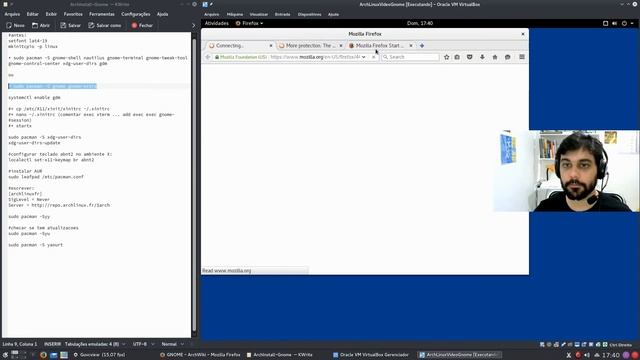This screenshot has height=360, width=640.
Task: Open the Normal highlighting mode dropdown
Action: coord(173,344)
